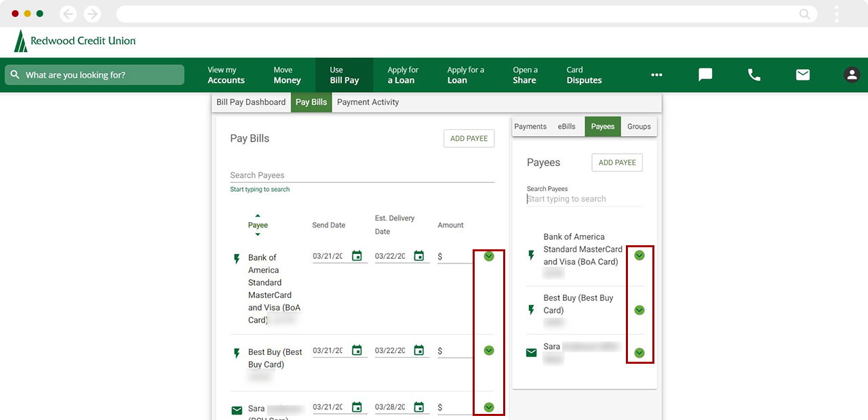Image resolution: width=868 pixels, height=420 pixels.
Task: Open the Use Bill Pay menu
Action: point(344,75)
